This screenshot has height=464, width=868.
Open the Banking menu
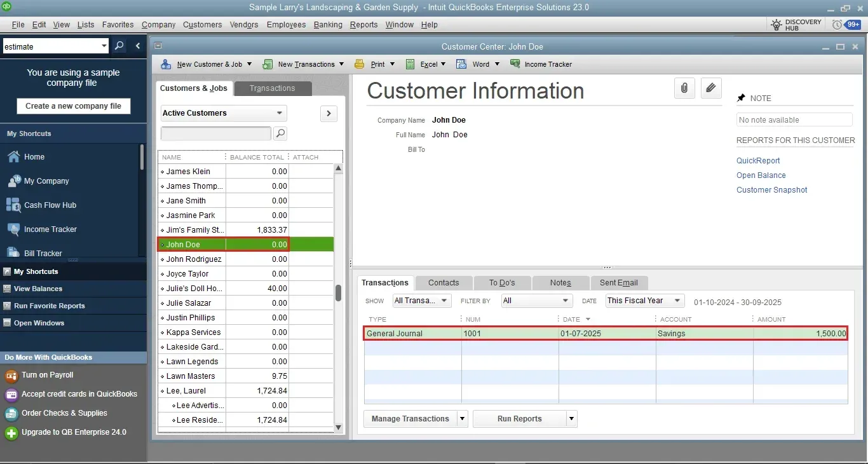[x=328, y=25]
